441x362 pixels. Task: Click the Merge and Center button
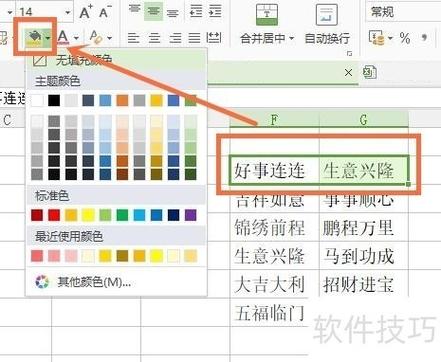click(x=267, y=24)
